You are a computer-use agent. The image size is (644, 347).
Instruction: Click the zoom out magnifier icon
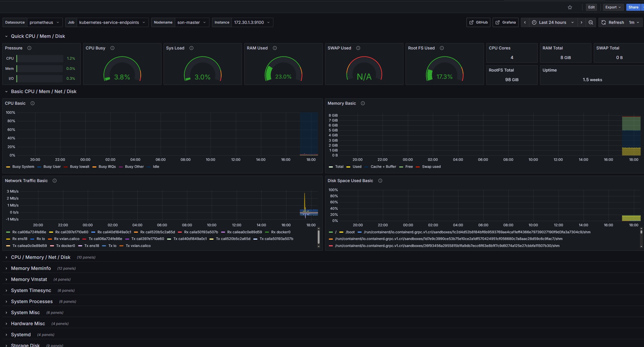point(591,22)
